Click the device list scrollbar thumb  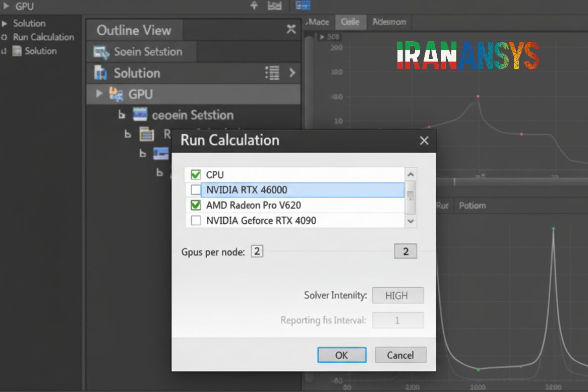click(410, 197)
